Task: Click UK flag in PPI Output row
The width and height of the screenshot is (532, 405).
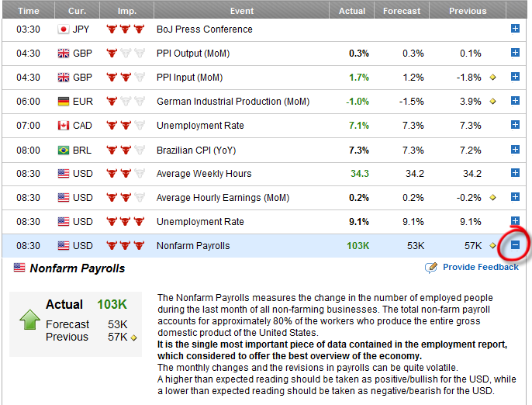Action: pyautogui.click(x=63, y=54)
